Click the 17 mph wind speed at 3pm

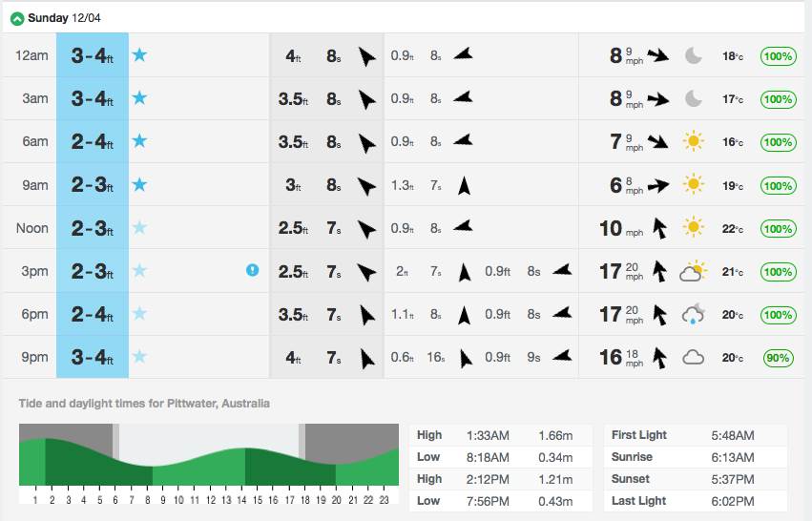(x=611, y=272)
